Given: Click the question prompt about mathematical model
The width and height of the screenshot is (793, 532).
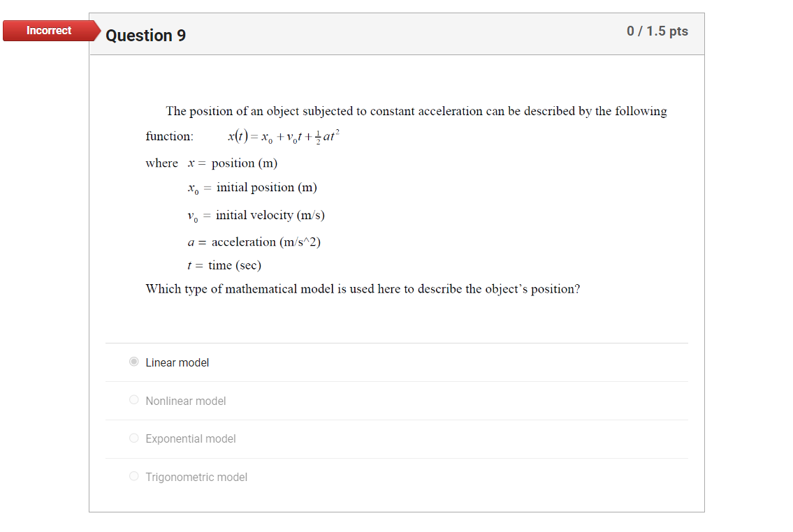Looking at the screenshot, I should 362,288.
